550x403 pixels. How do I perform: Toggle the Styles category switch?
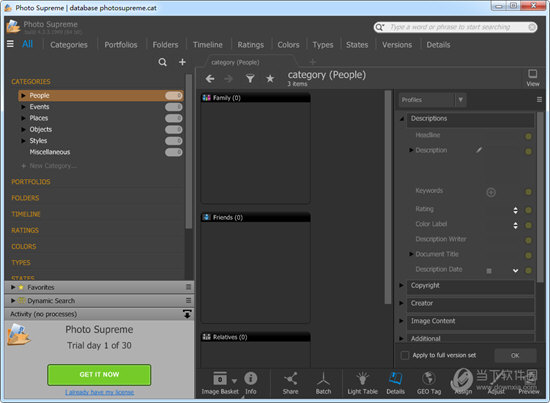(174, 141)
